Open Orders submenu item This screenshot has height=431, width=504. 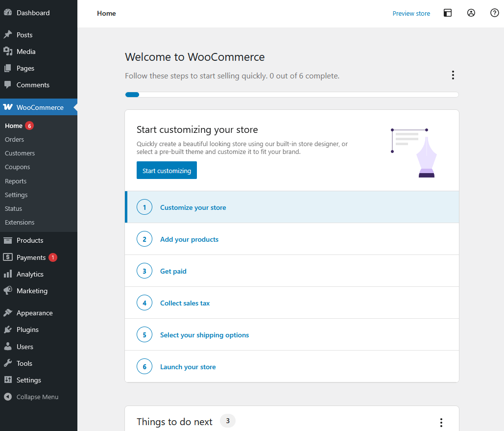click(x=15, y=139)
